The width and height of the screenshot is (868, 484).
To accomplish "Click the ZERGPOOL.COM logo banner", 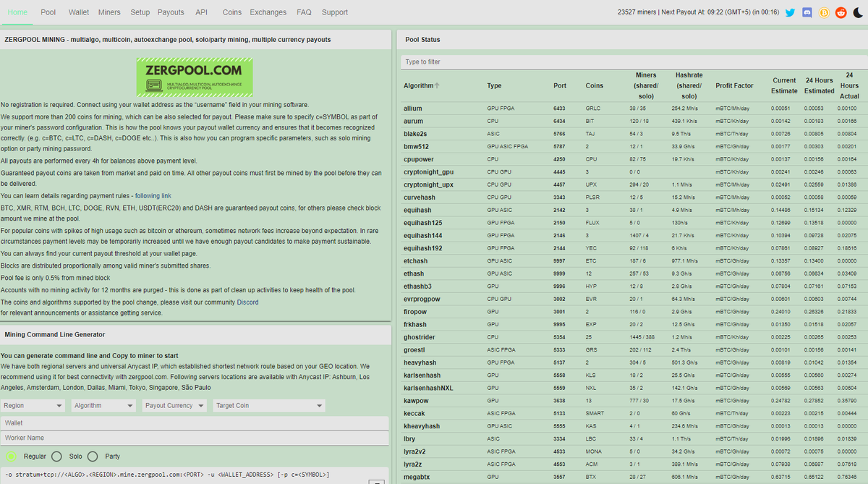I will pos(195,77).
